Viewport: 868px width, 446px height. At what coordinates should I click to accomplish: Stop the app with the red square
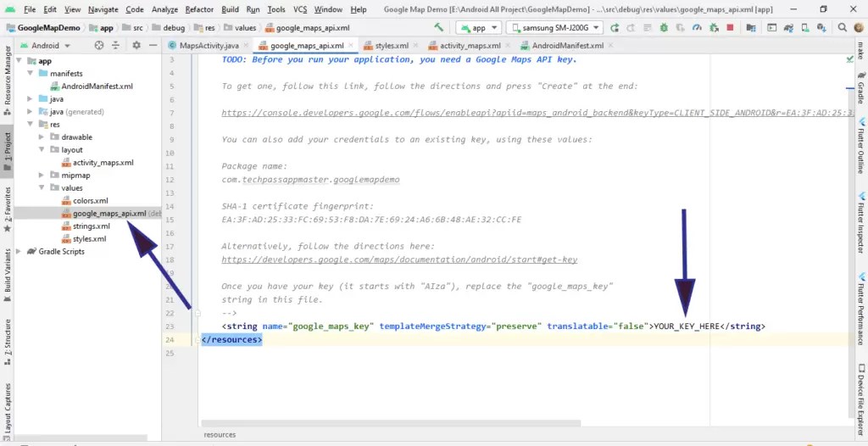[730, 28]
